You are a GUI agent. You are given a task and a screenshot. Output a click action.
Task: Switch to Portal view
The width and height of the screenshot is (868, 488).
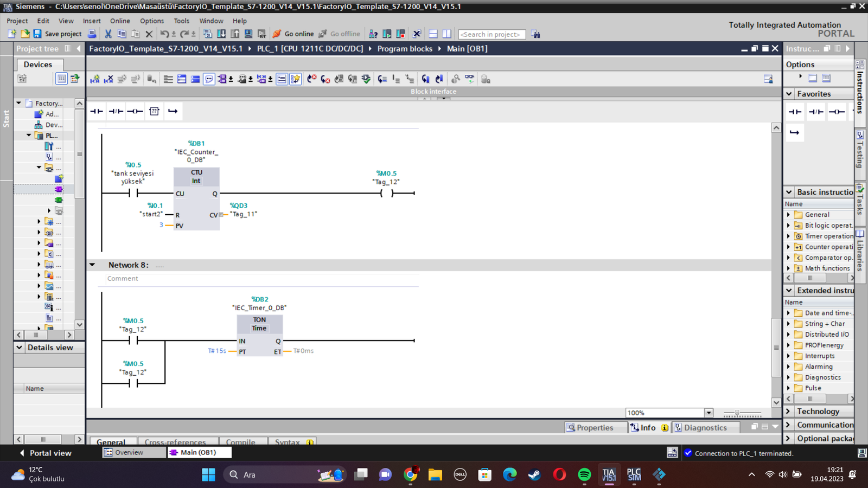tap(46, 453)
